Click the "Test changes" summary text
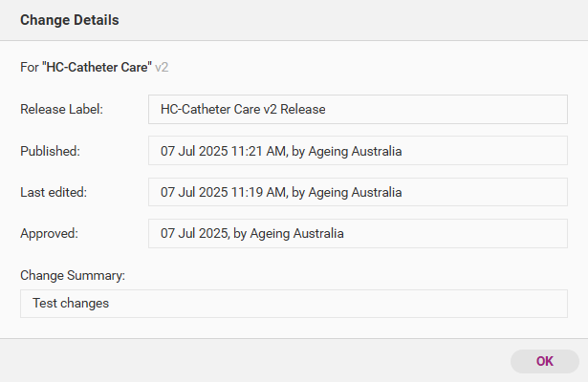 click(70, 304)
